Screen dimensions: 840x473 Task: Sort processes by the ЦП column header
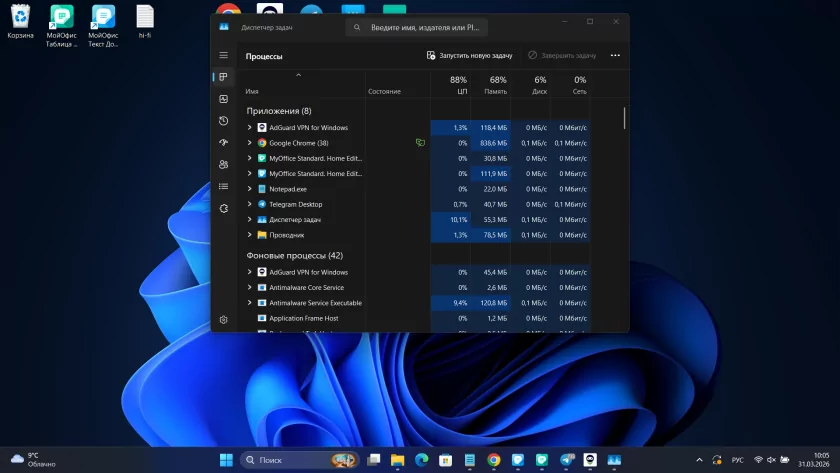pyautogui.click(x=459, y=85)
